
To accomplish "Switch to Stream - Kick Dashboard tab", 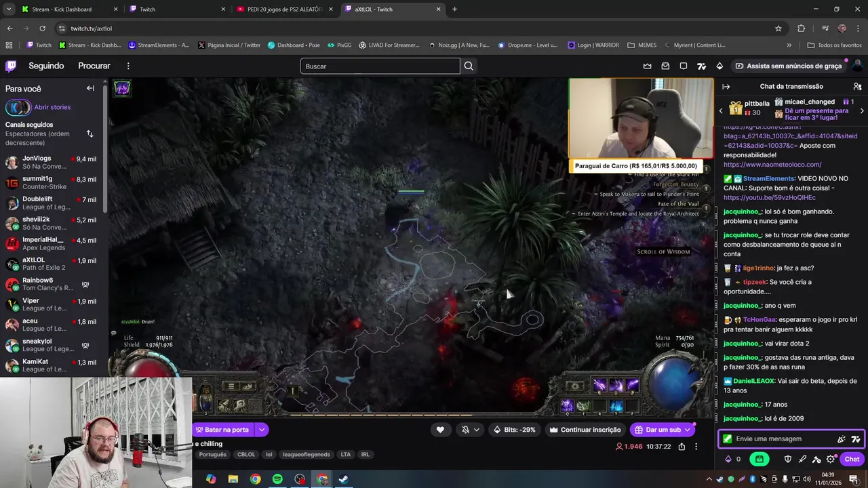I will pyautogui.click(x=69, y=9).
